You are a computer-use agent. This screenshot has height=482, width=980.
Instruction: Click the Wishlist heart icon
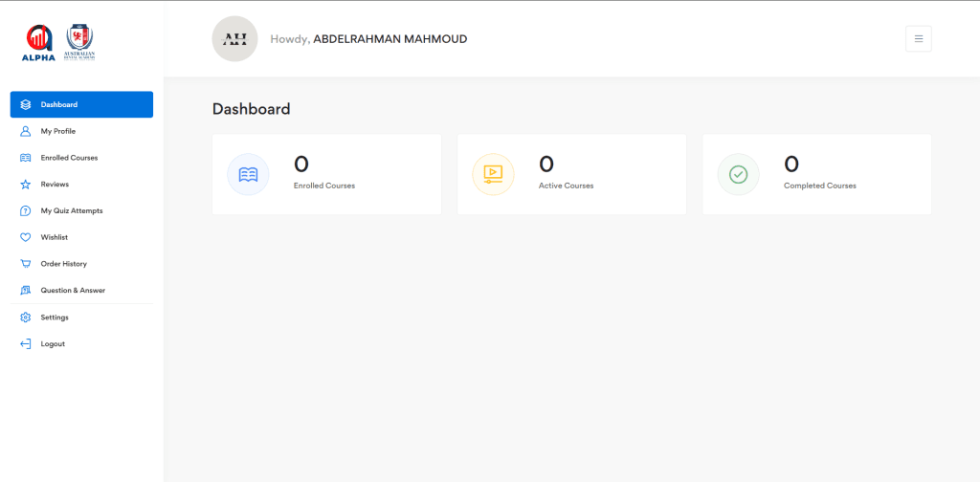pos(26,237)
